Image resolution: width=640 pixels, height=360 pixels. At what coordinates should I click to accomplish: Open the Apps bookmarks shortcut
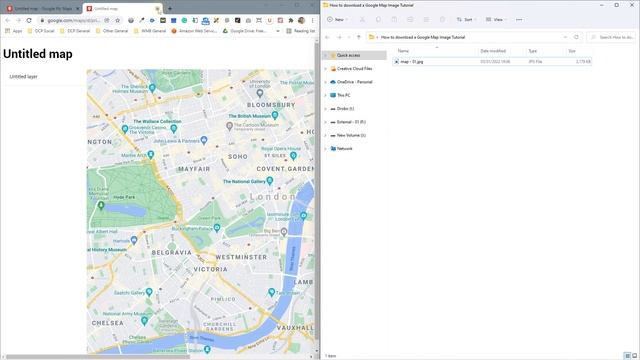pyautogui.click(x=13, y=31)
